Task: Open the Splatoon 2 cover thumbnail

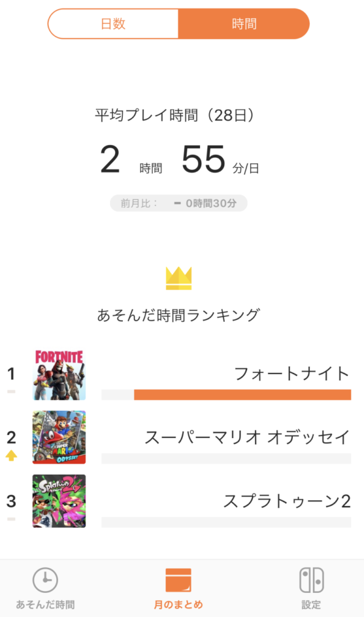Action: coord(59,501)
